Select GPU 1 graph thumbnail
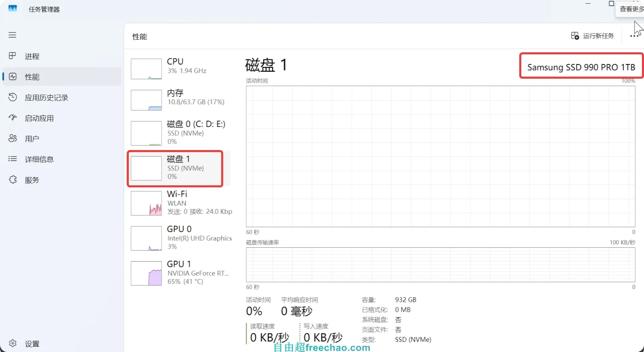 tap(146, 273)
